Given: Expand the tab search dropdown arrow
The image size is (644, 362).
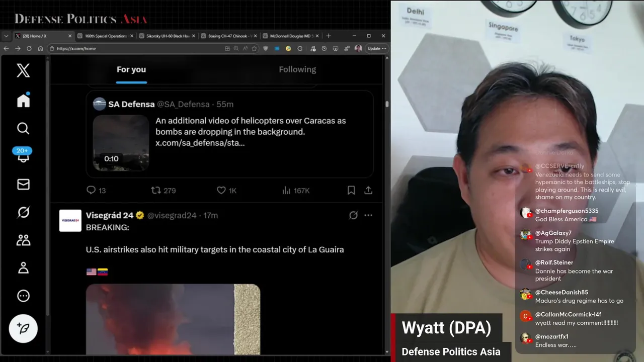Looking at the screenshot, I should (6, 36).
